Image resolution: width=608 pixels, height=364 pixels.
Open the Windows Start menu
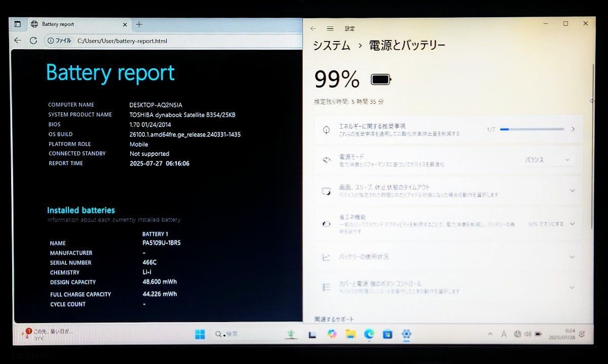point(200,334)
